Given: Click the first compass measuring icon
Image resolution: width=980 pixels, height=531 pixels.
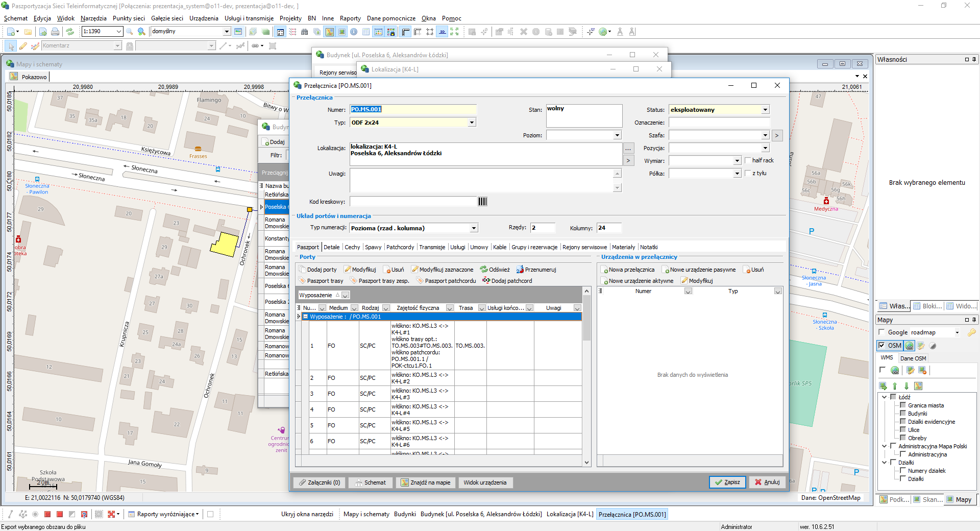Looking at the screenshot, I should click(620, 32).
